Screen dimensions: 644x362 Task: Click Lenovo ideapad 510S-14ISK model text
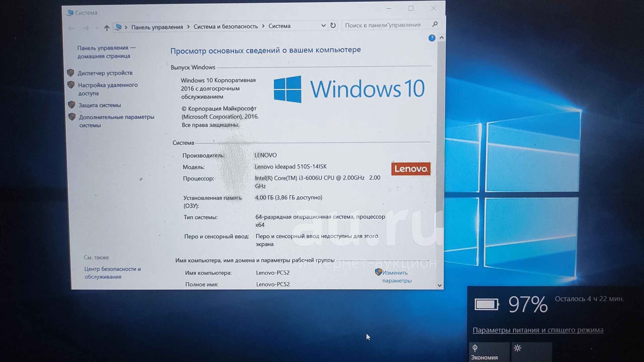291,166
